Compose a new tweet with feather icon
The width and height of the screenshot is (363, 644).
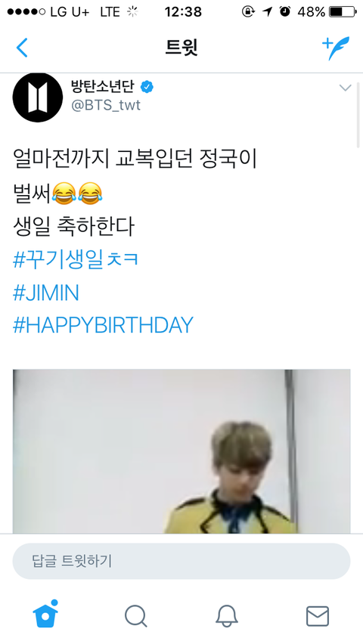click(x=336, y=48)
